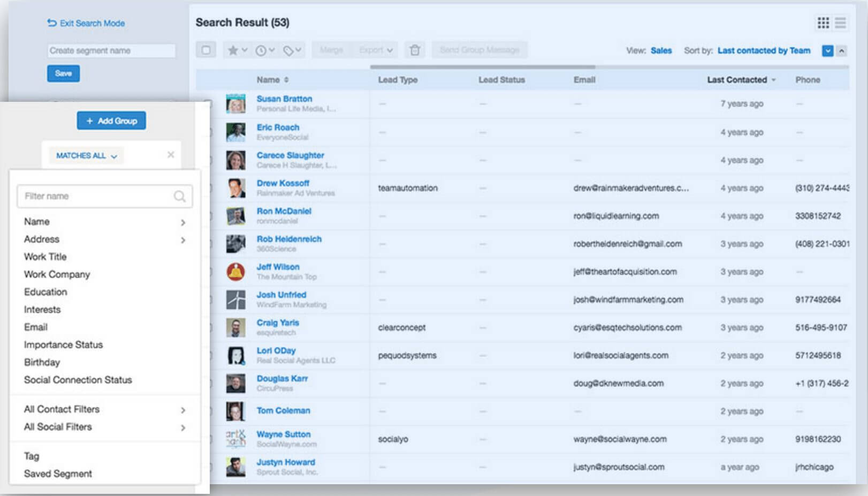Click the Add Group button
868x496 pixels.
pyautogui.click(x=111, y=121)
